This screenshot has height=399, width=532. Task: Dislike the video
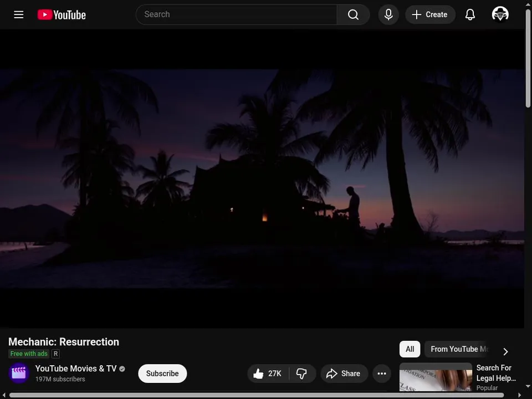click(x=302, y=374)
